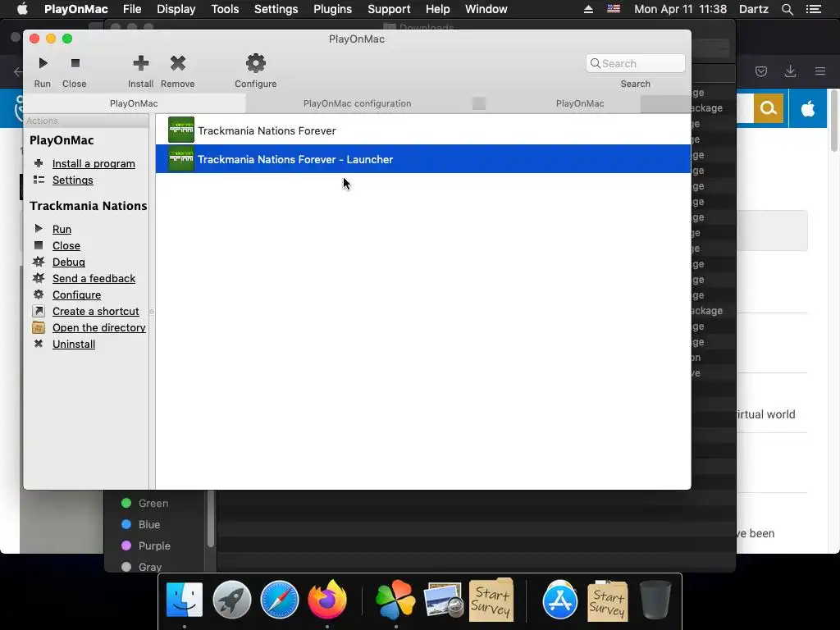840x630 pixels.
Task: Click Install a program link
Action: 94,163
